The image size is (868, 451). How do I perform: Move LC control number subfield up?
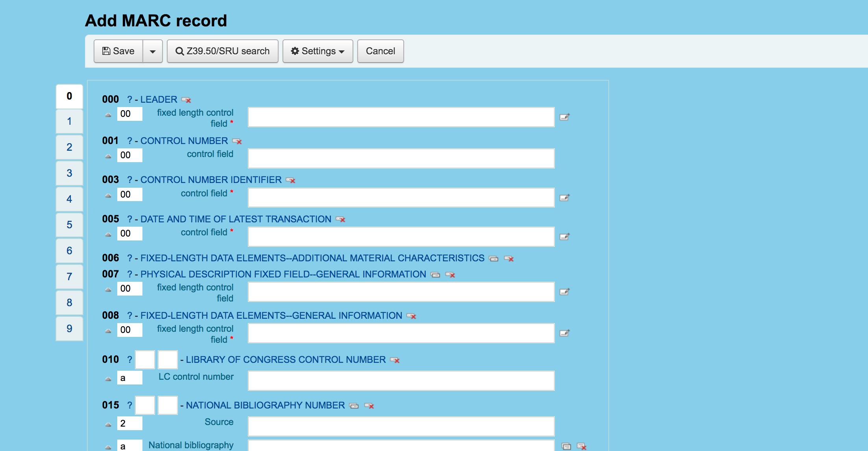[108, 379]
